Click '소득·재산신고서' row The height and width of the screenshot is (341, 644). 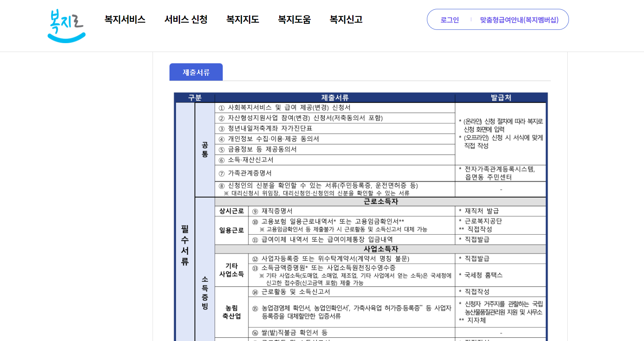coord(335,160)
